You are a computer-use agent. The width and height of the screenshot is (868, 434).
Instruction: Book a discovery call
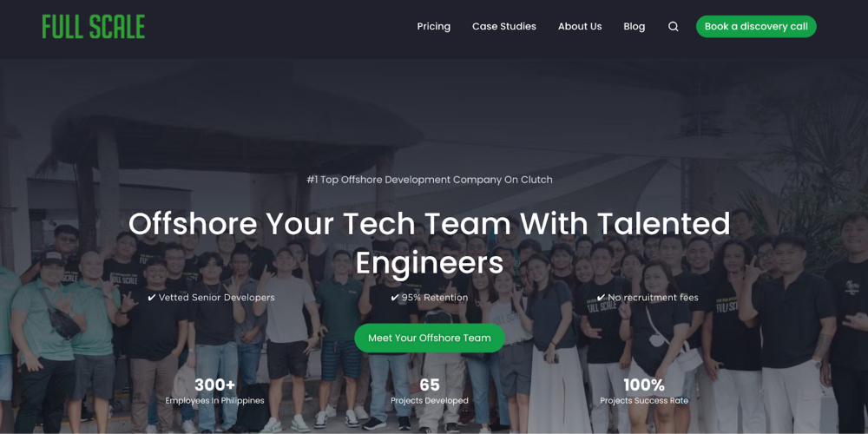click(x=756, y=27)
